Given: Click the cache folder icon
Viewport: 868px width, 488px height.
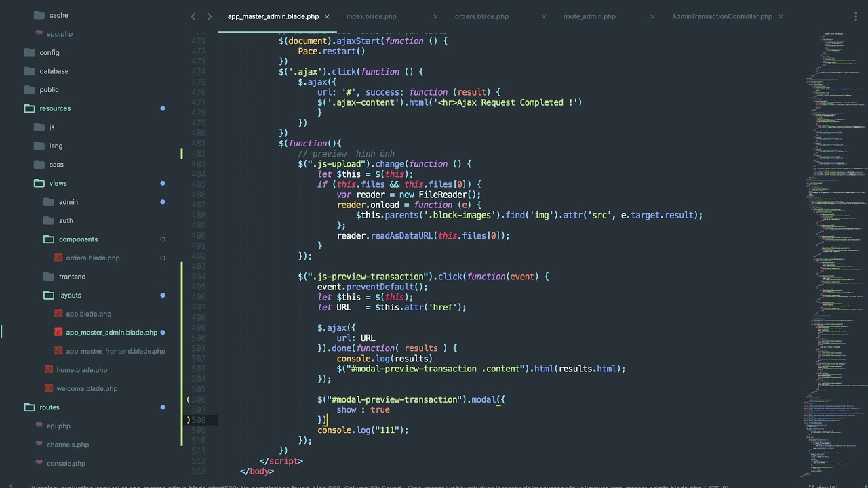Looking at the screenshot, I should point(39,15).
